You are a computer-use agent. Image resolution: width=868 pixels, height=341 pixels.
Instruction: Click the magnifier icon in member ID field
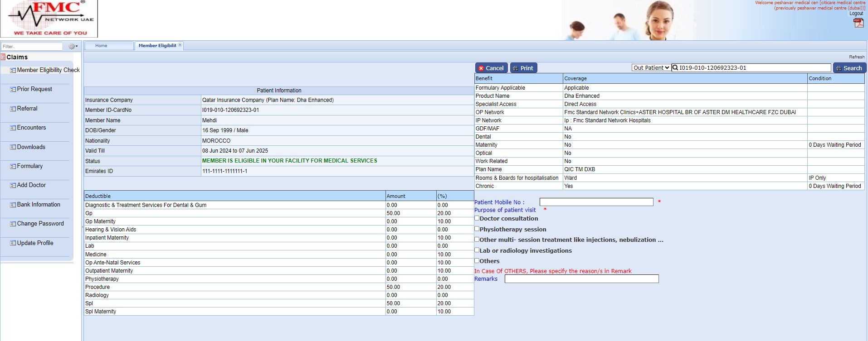tap(675, 68)
